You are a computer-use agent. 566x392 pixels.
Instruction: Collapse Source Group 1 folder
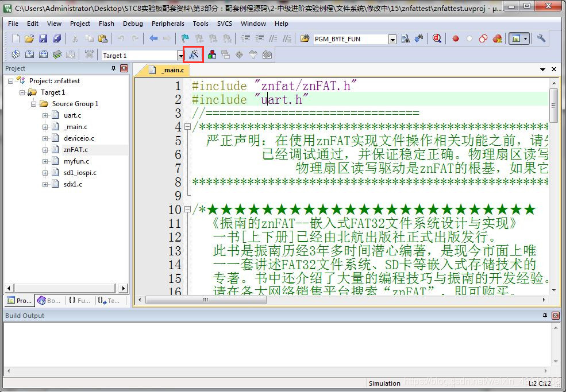coord(33,104)
